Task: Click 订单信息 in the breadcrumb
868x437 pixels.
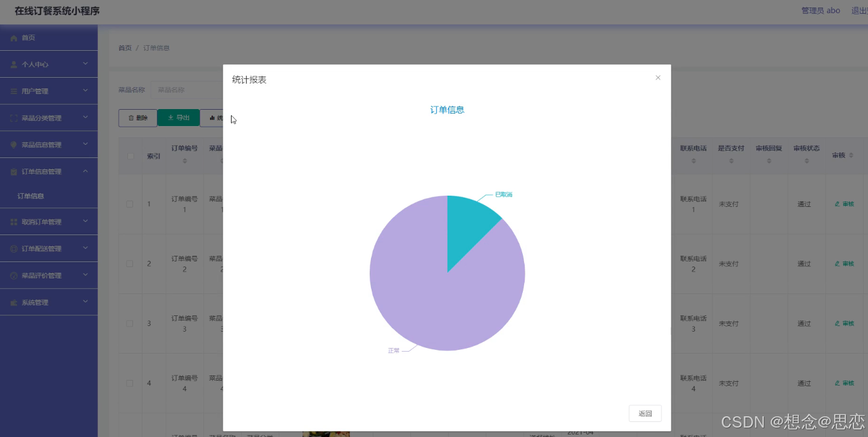Action: [x=156, y=48]
